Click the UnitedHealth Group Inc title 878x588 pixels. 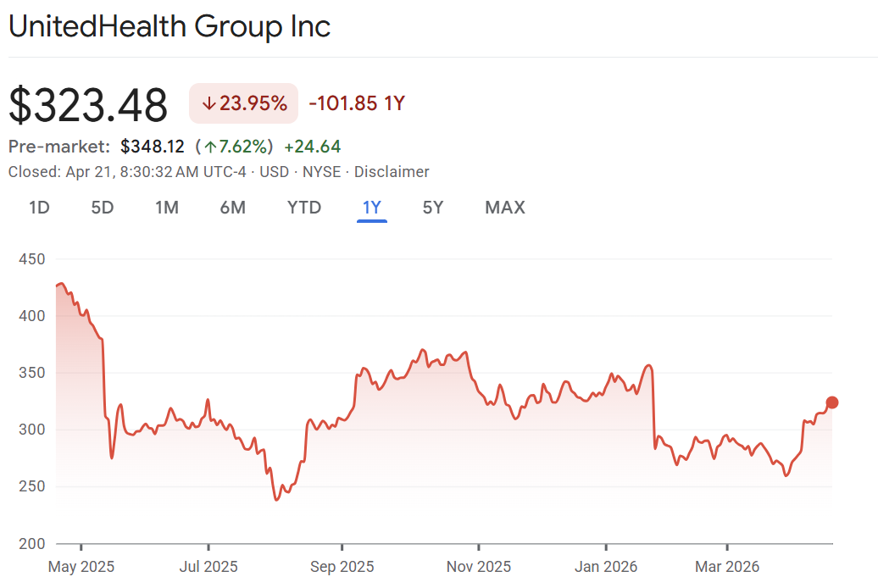[169, 27]
